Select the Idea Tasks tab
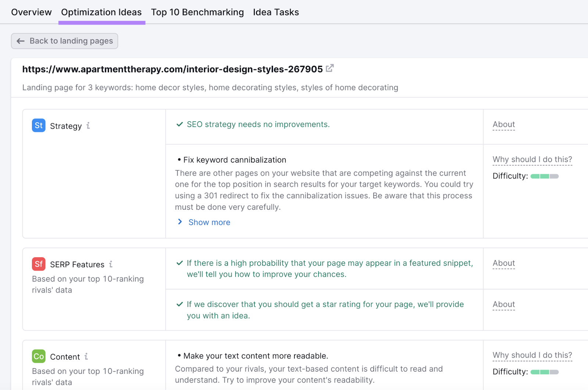 [276, 12]
